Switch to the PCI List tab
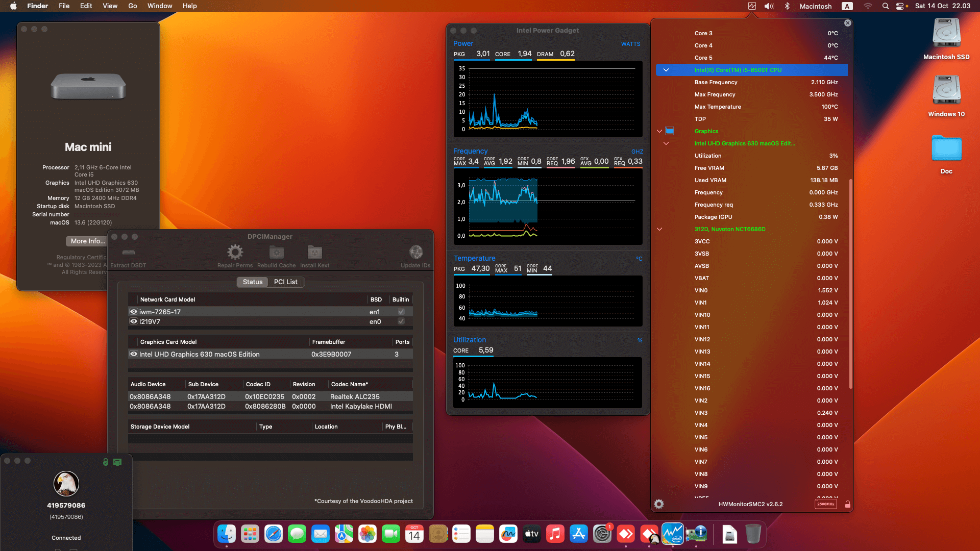 (x=286, y=282)
